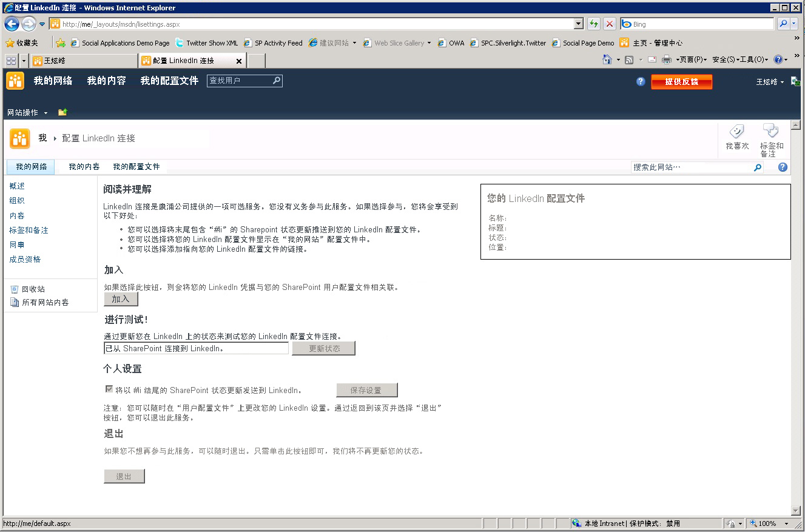Click the Add to Favorites bar icon
The width and height of the screenshot is (805, 532).
tap(60, 43)
